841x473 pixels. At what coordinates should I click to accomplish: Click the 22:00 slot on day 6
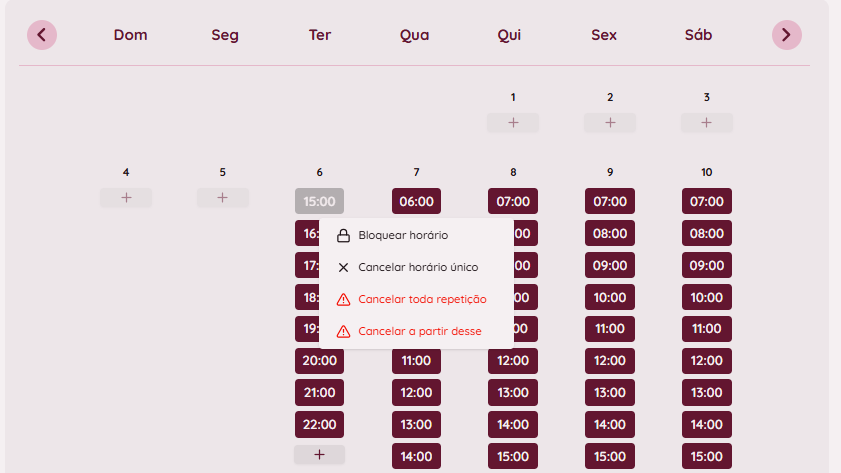coord(319,425)
